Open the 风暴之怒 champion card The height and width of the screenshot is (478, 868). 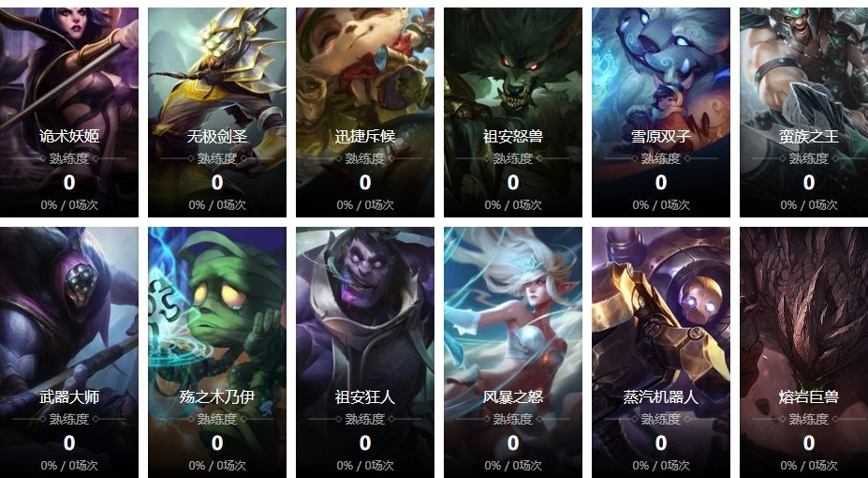click(x=513, y=352)
